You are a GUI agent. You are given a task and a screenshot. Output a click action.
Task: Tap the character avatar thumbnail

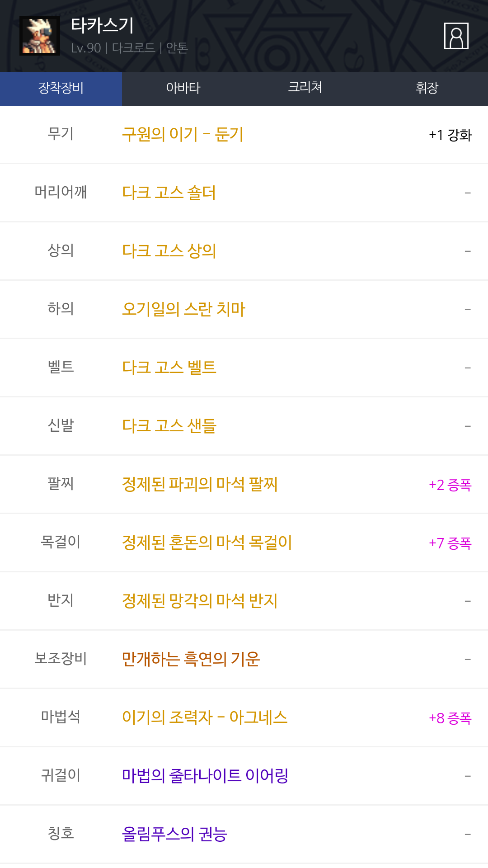[x=40, y=36]
